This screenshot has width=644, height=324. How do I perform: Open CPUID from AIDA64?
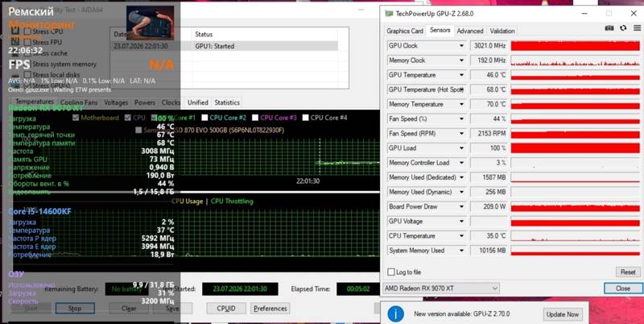(x=226, y=309)
